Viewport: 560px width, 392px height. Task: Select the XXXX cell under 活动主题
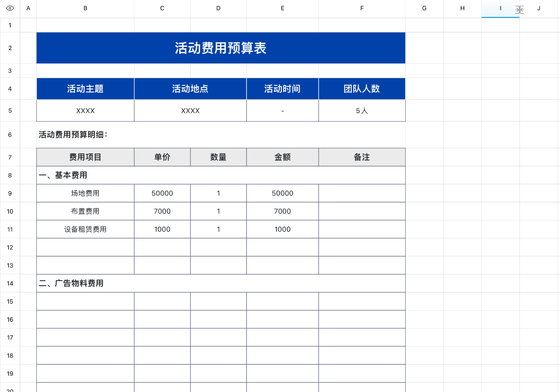[x=85, y=111]
